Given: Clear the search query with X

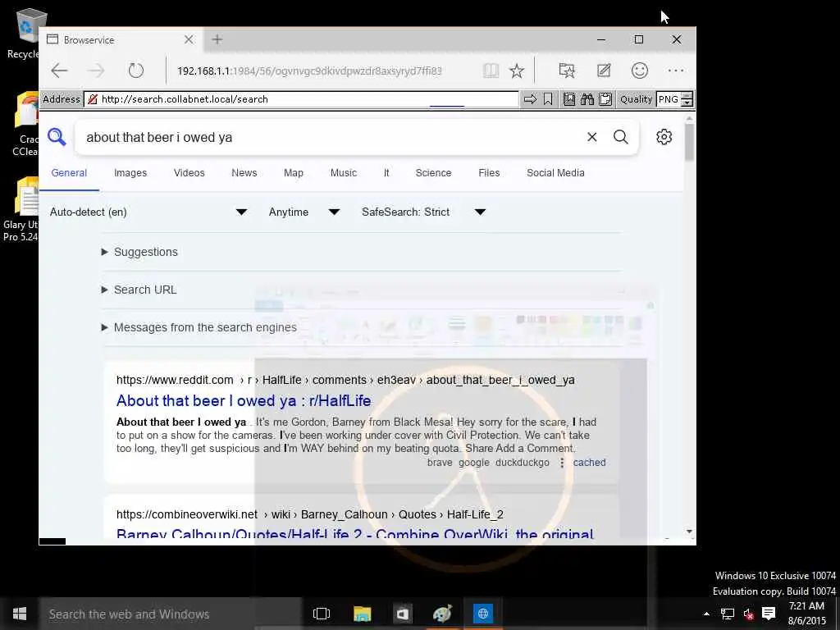Looking at the screenshot, I should pyautogui.click(x=592, y=137).
